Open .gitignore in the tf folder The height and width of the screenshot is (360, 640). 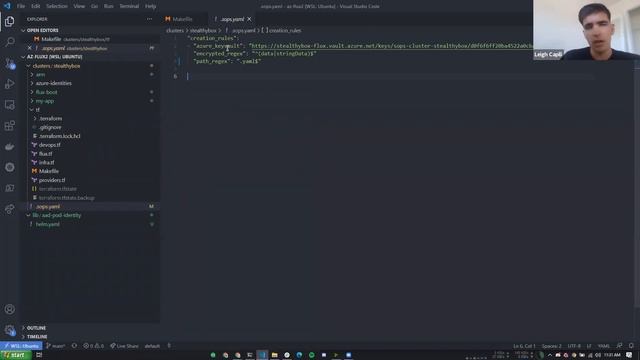[50, 127]
